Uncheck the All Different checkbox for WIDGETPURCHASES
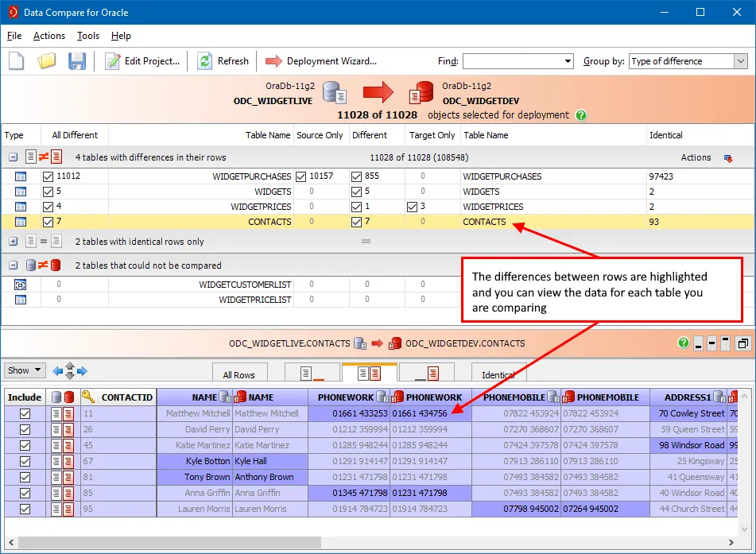Image resolution: width=756 pixels, height=554 pixels. pos(48,176)
